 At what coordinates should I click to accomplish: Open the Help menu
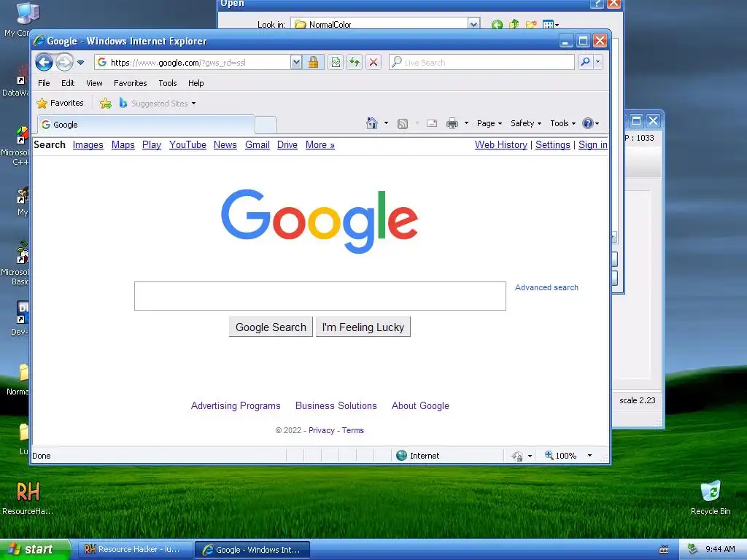click(x=196, y=83)
